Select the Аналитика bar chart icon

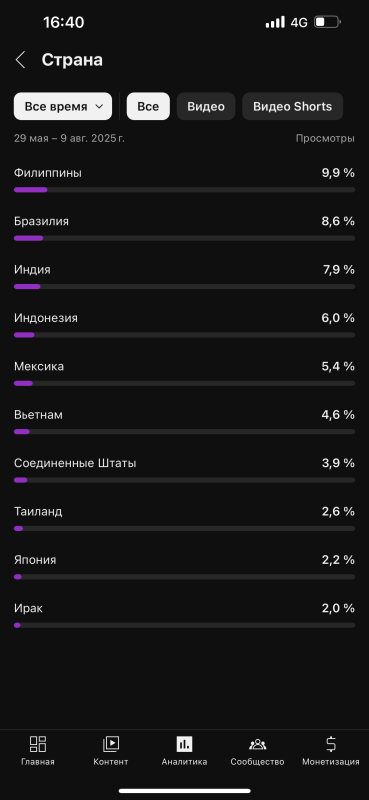pos(184,744)
